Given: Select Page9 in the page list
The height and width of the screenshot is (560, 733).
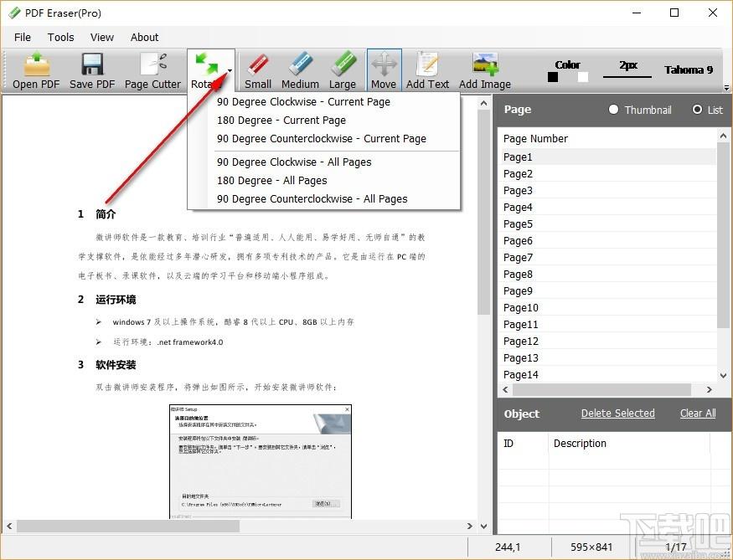Looking at the screenshot, I should [x=609, y=291].
